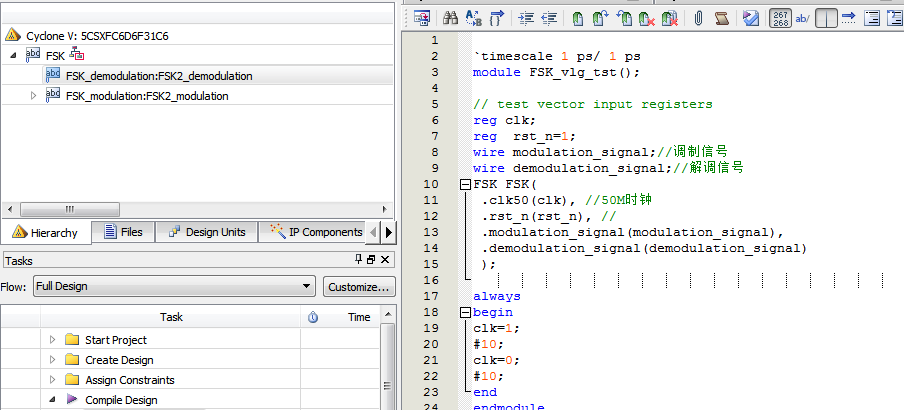Click the Increase Indent icon

(x=526, y=18)
